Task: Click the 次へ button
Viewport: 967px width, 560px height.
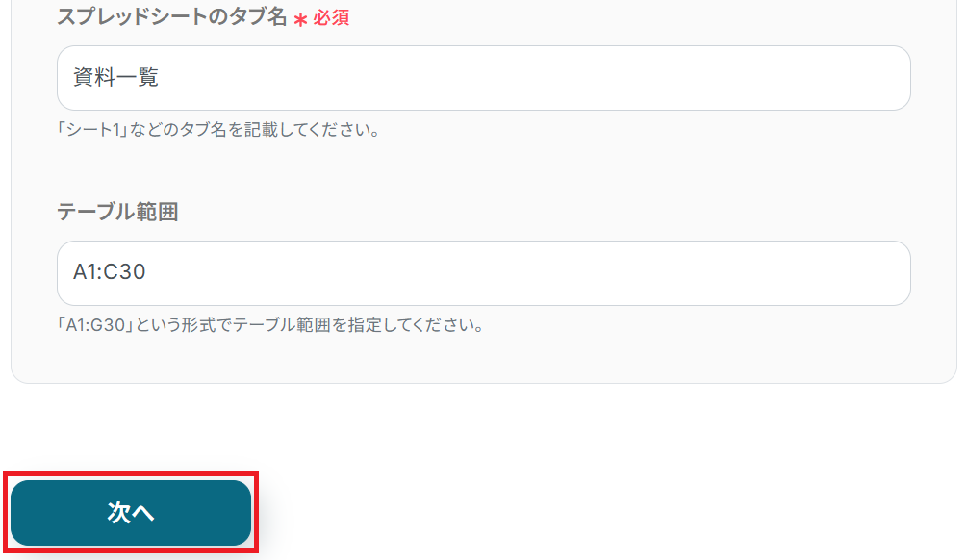Action: click(x=131, y=513)
